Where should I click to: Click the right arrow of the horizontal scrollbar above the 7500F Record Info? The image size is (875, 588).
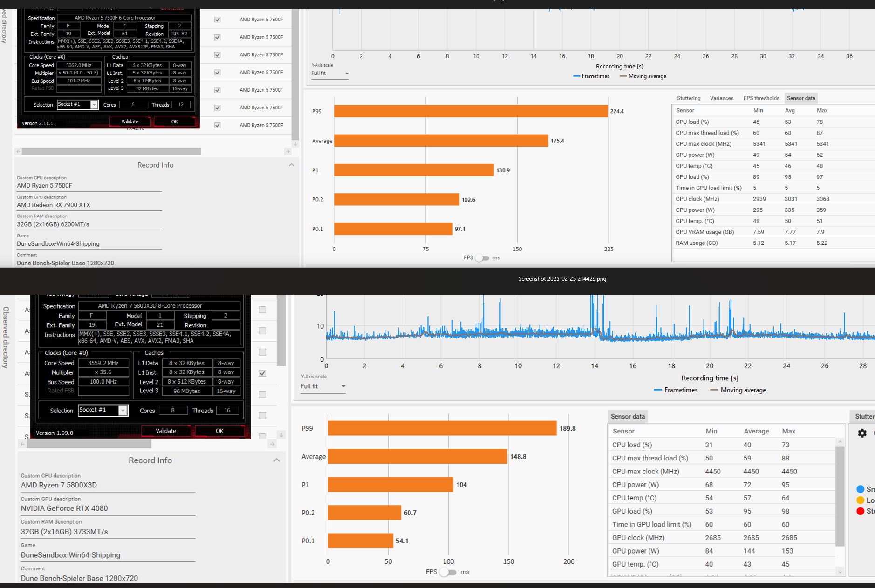point(287,151)
